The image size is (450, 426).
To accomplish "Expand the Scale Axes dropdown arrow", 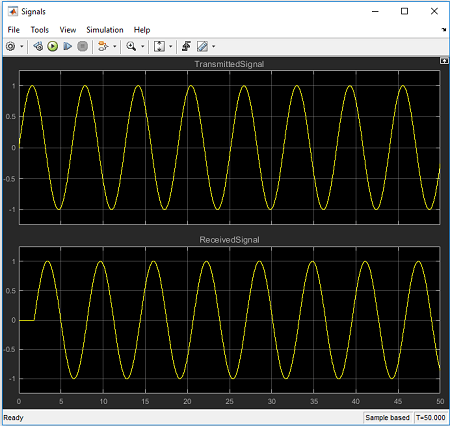I will coord(171,46).
